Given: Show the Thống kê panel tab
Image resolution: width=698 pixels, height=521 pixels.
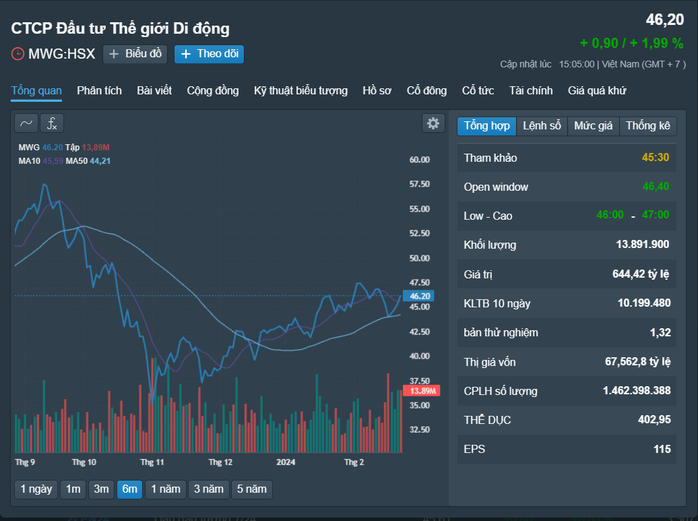Looking at the screenshot, I should 648,126.
